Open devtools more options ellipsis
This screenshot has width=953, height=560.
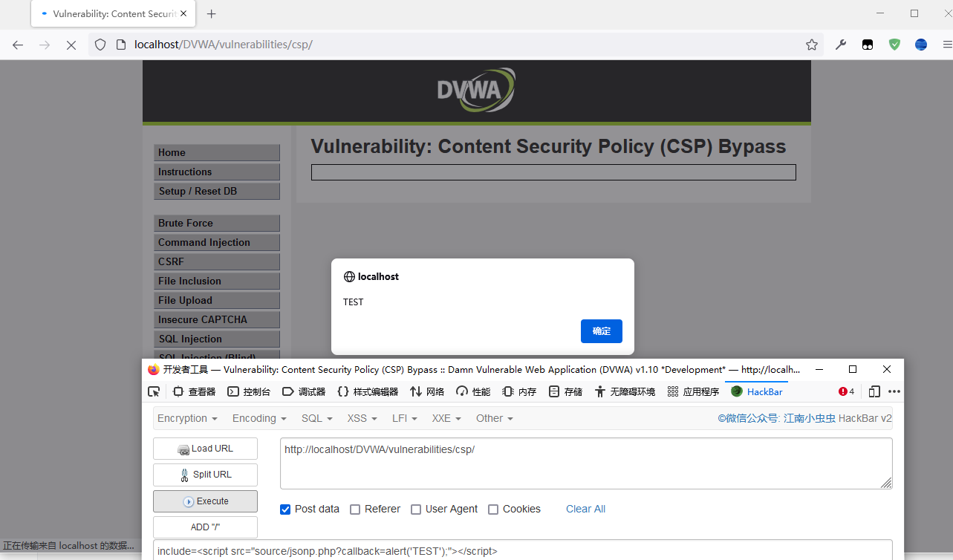(x=894, y=391)
